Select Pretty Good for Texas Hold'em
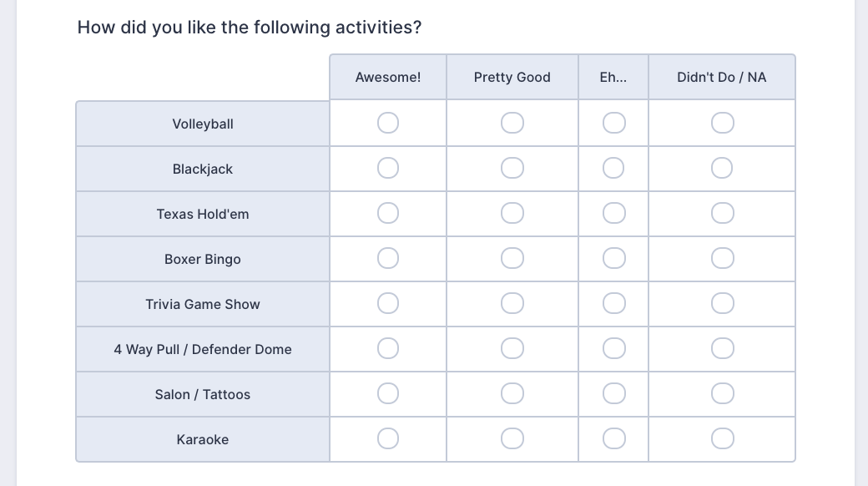Screen dimensions: 868x486 [x=512, y=214]
